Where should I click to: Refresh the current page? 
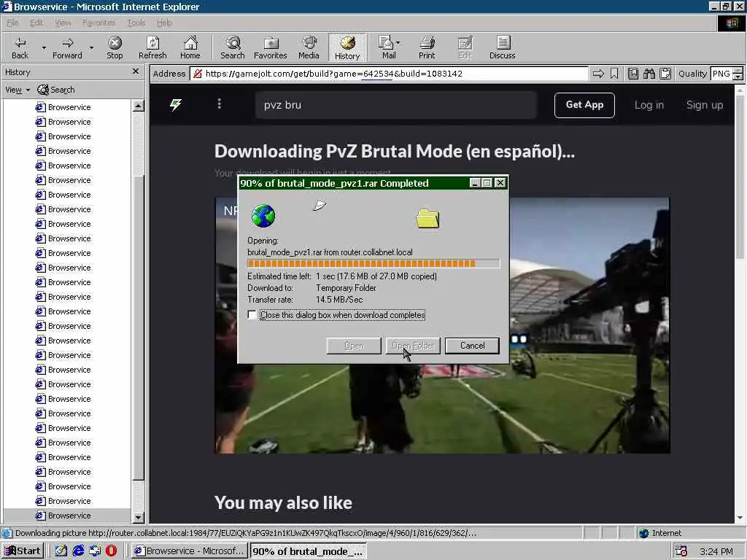pos(152,47)
